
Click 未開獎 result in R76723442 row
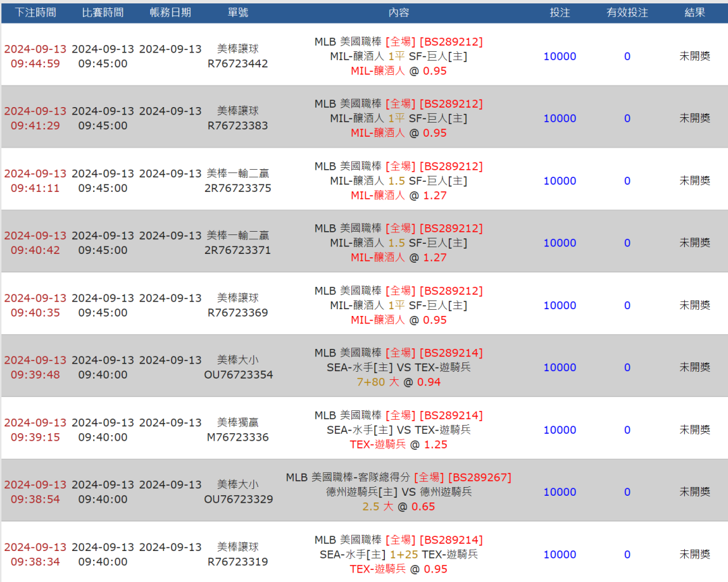pyautogui.click(x=694, y=56)
